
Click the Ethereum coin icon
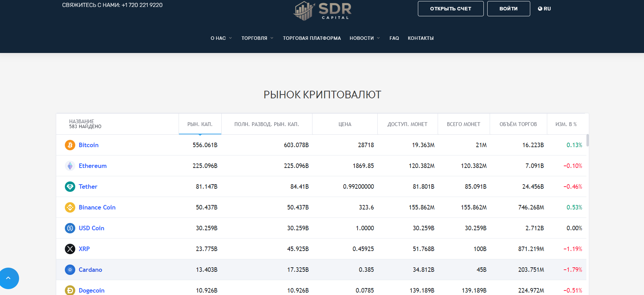tap(70, 166)
